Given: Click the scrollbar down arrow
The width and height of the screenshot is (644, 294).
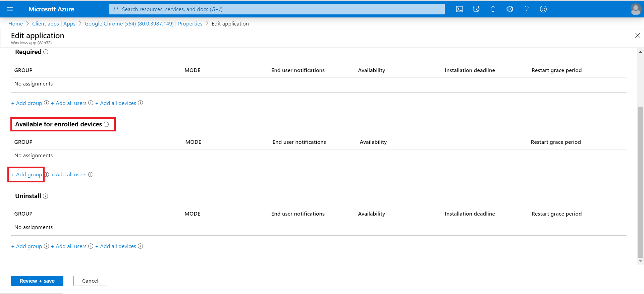Looking at the screenshot, I should 640,261.
